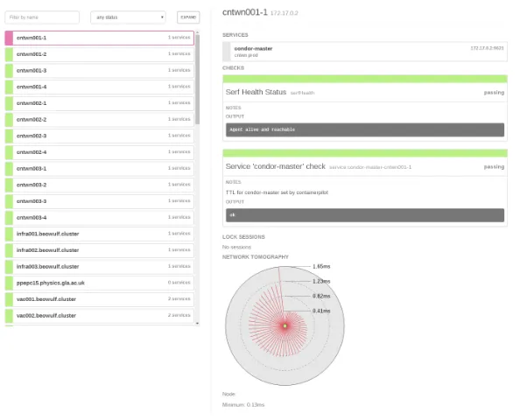Click the scroll-up arrow of node list
Screen dimensions: 520x420
(198, 32)
